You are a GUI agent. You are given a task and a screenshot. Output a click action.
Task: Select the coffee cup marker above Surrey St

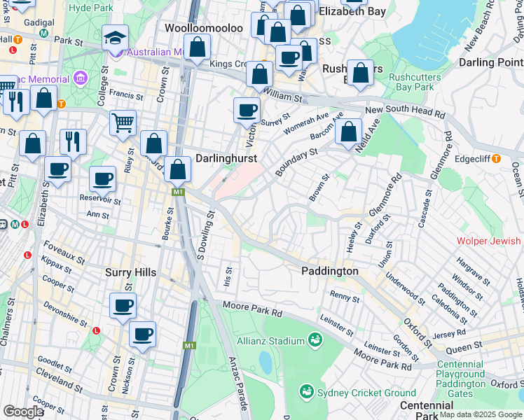pos(247,111)
